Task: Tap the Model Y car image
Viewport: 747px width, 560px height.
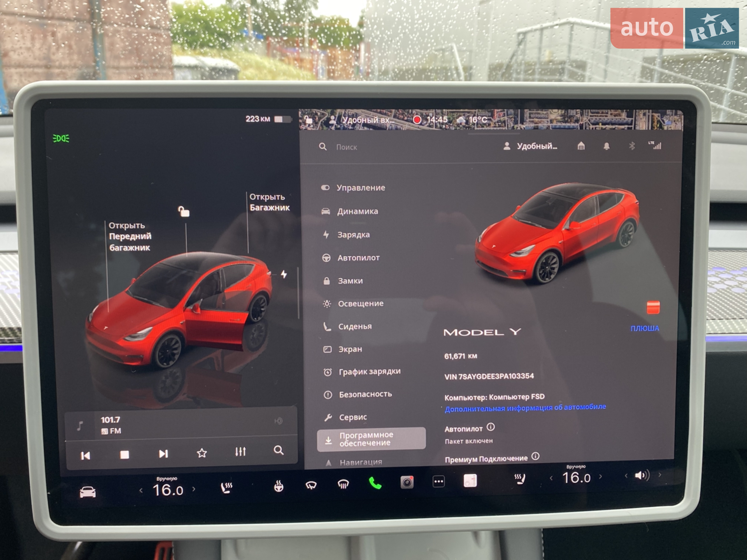Action: (x=557, y=233)
